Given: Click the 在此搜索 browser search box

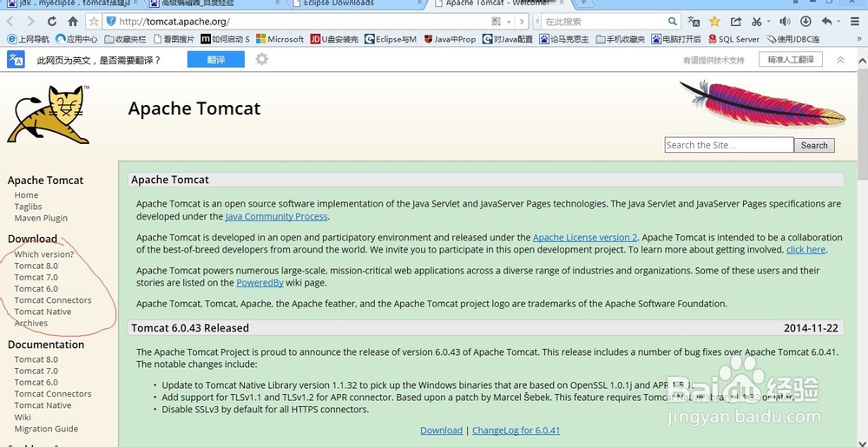Looking at the screenshot, I should (603, 22).
